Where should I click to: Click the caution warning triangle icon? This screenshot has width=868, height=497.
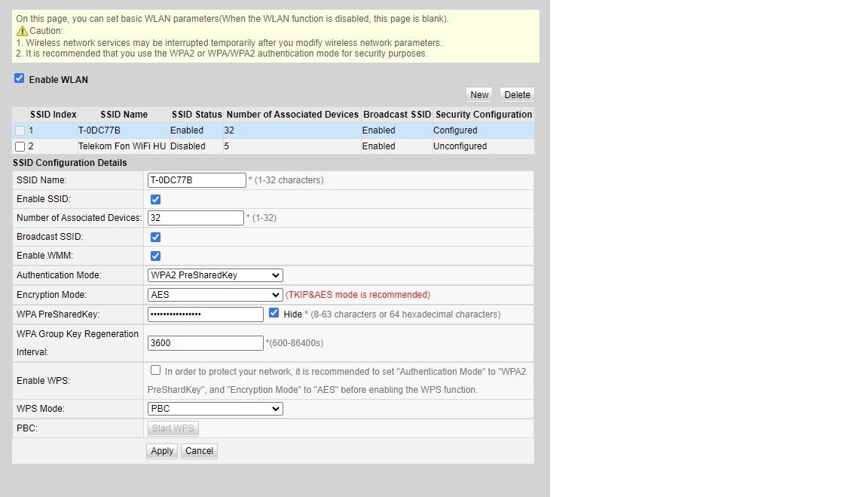coord(22,31)
